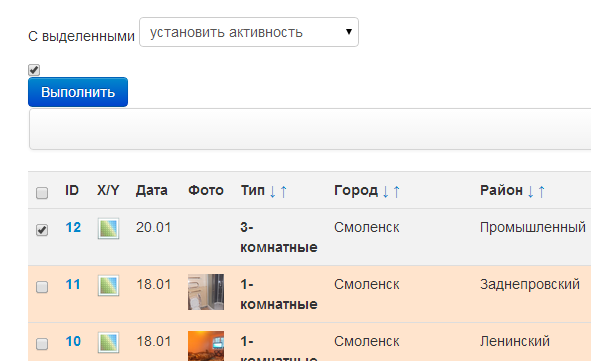Open map icon for listing 11

[109, 285]
